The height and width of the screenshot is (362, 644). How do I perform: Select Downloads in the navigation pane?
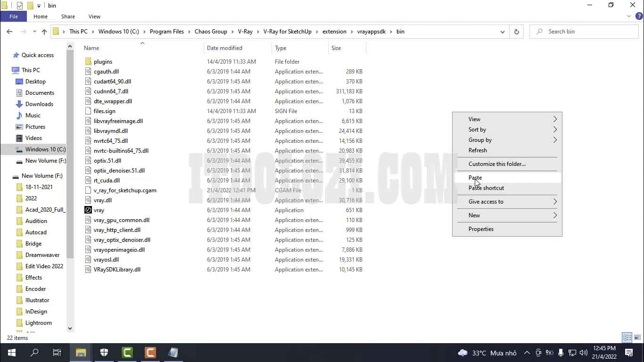coord(39,104)
